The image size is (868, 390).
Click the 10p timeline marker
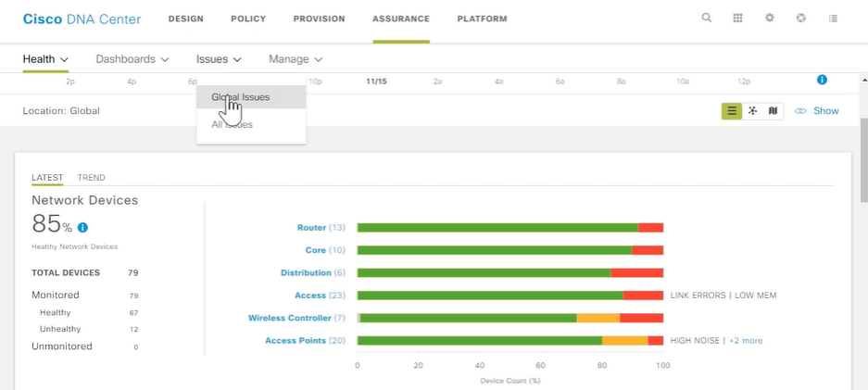click(315, 82)
